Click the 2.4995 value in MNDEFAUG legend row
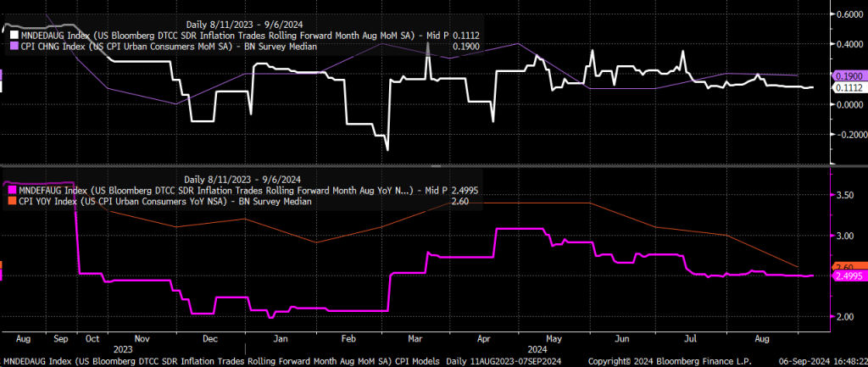The height and width of the screenshot is (367, 868). (465, 190)
